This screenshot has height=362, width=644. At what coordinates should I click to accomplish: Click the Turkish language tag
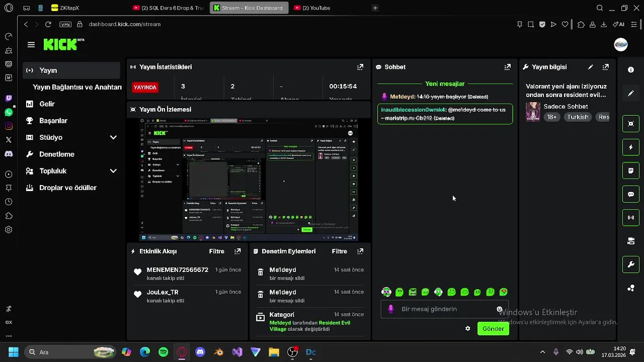[578, 117]
